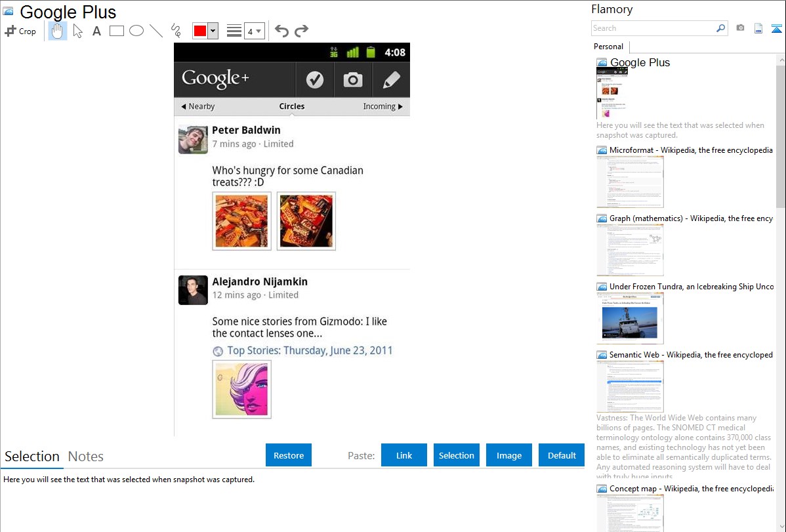Select the ellipse shape tool
786x532 pixels.
(136, 31)
